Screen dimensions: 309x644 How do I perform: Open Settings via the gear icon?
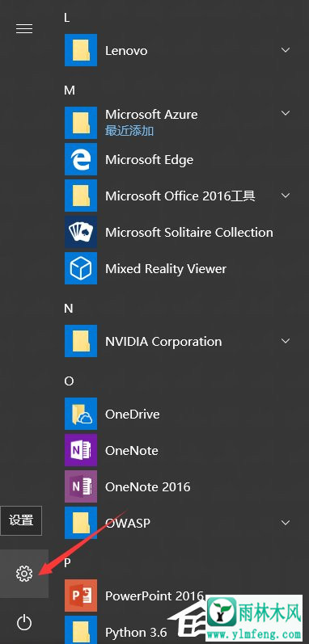click(23, 574)
